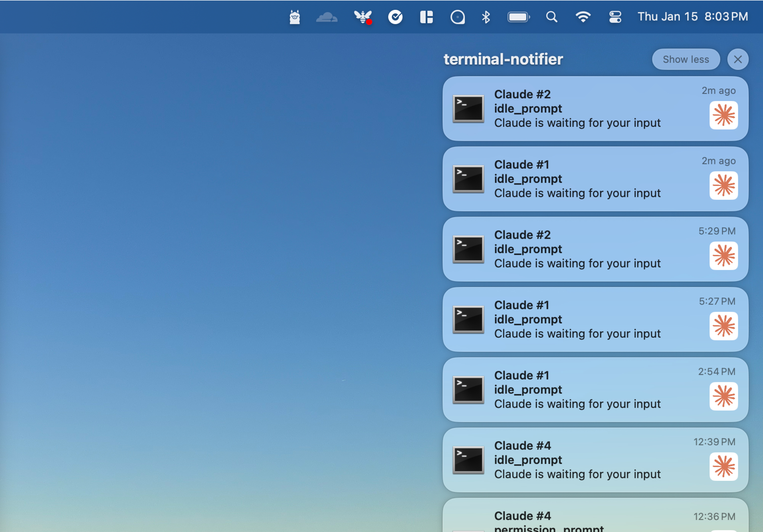
Task: Open the Bluetooth menu
Action: tap(486, 17)
